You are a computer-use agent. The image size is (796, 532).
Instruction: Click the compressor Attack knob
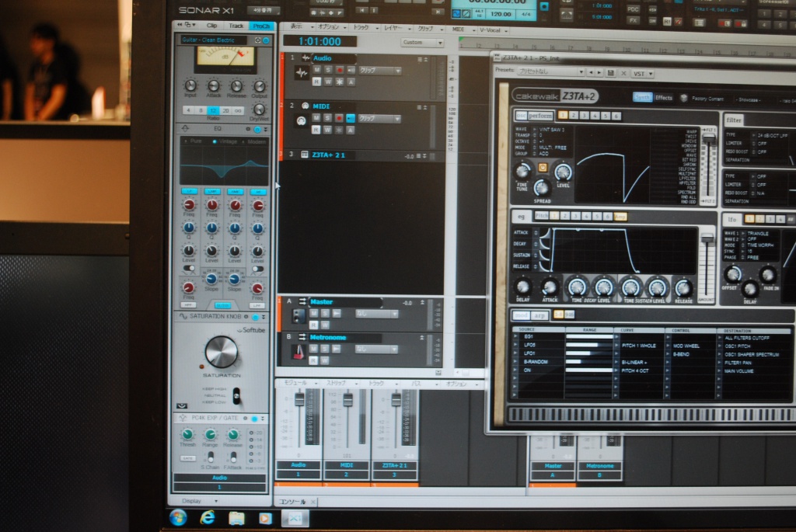[x=214, y=85]
